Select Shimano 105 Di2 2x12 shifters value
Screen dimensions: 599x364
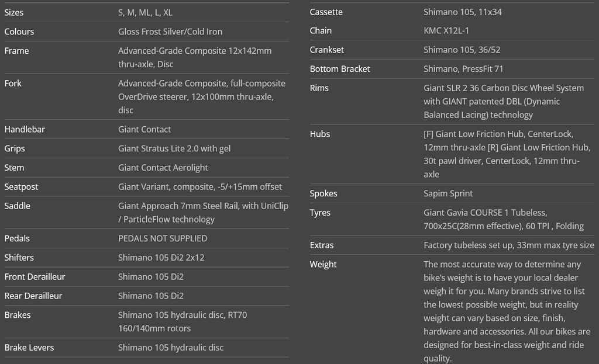tap(161, 258)
